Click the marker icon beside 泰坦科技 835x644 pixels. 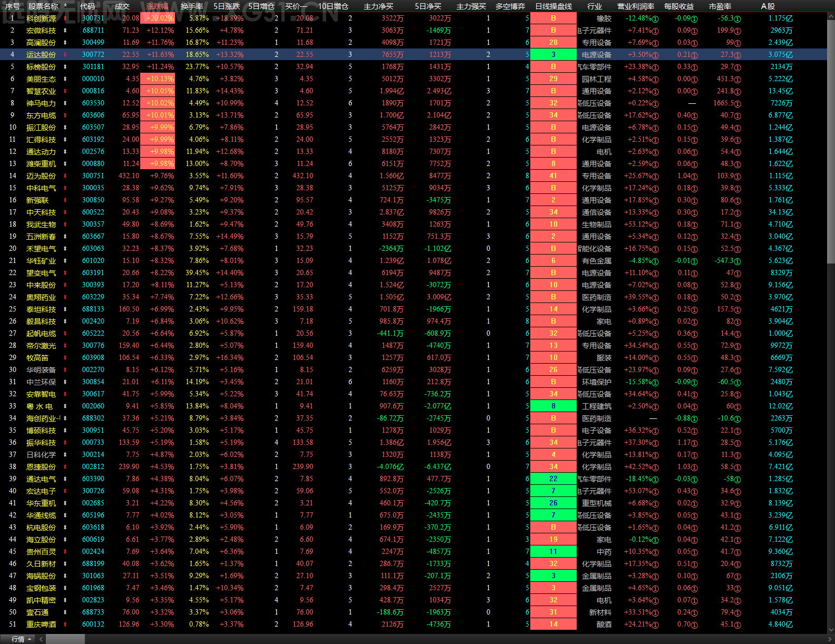[65, 309]
